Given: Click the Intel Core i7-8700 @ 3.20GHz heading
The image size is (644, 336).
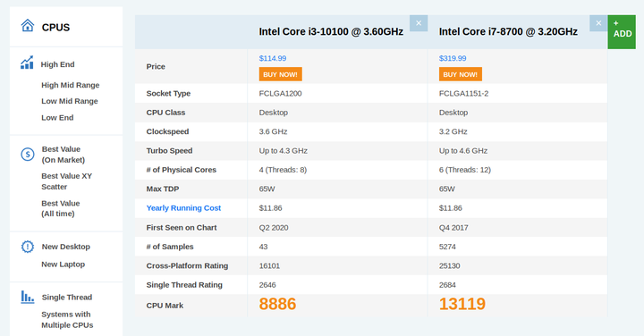Looking at the screenshot, I should point(508,31).
